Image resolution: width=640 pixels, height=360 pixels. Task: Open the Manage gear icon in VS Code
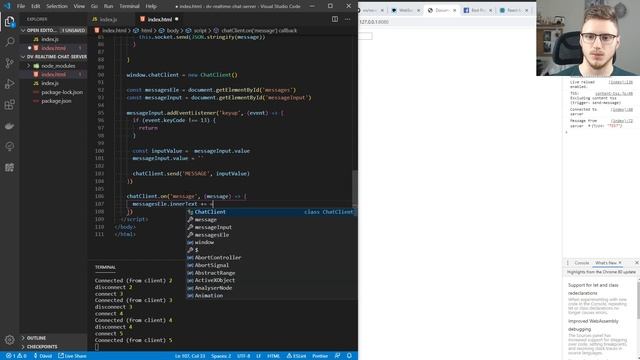click(x=9, y=339)
